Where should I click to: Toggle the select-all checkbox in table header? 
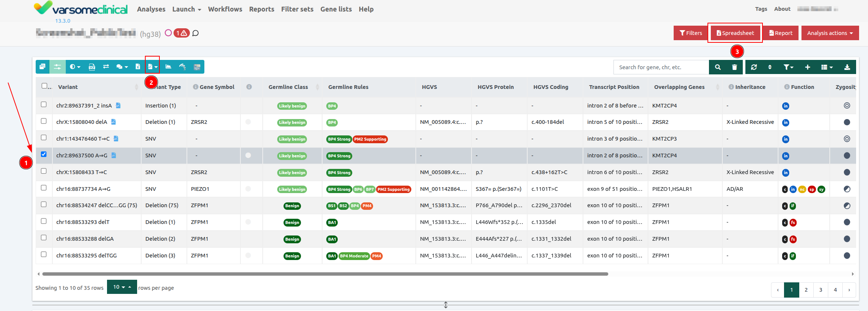coord(45,86)
